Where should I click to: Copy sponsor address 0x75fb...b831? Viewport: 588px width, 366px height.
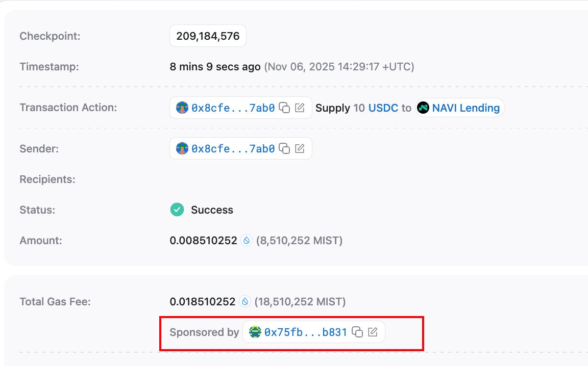point(357,332)
